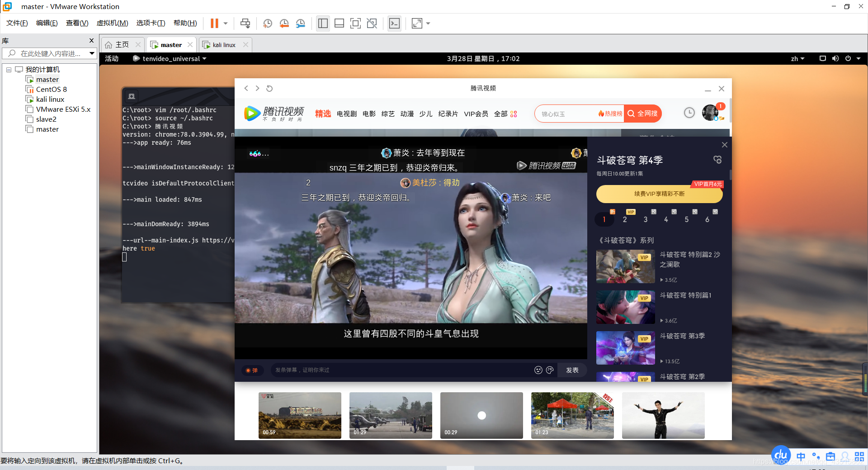Open the tenvideo_universal app menu
Image resolution: width=868 pixels, height=470 pixels.
pyautogui.click(x=170, y=59)
